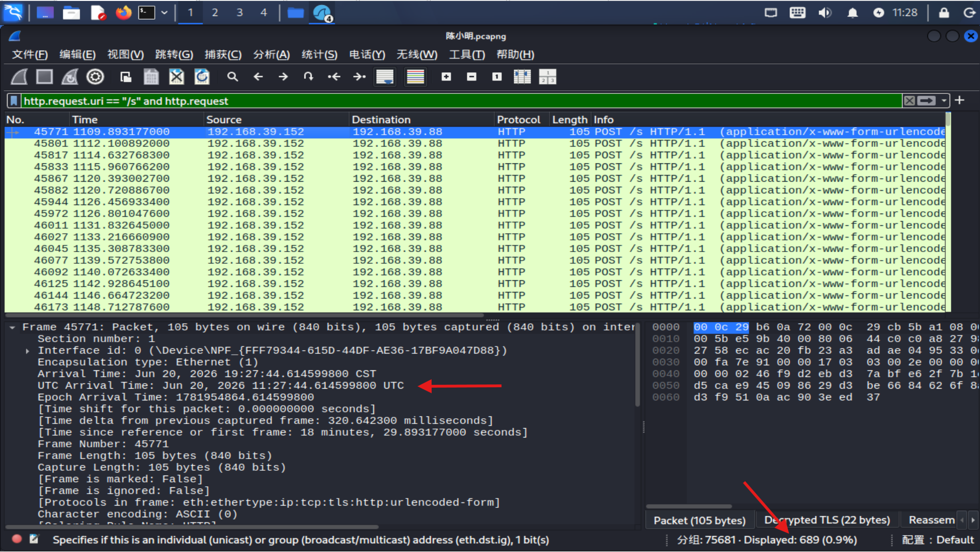Screen dimensions: 980x552
Task: Click into the display filter field
Action: coord(462,101)
